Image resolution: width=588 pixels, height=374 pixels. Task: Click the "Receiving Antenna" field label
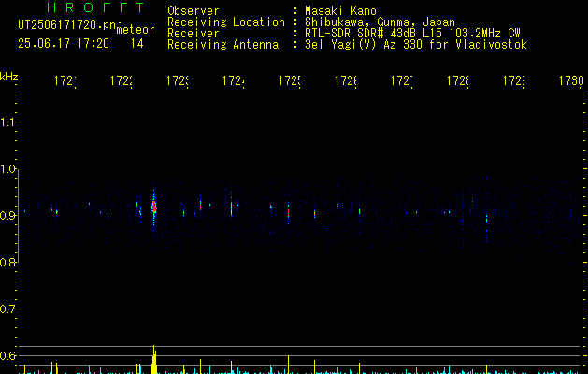pyautogui.click(x=223, y=44)
